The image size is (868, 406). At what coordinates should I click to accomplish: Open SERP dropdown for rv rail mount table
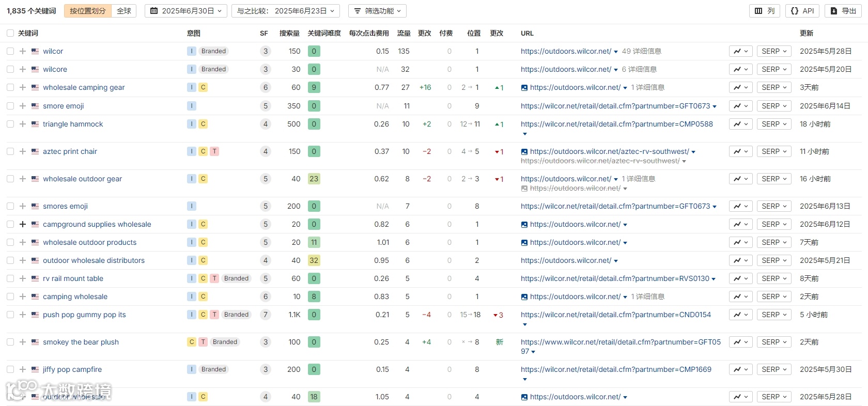point(774,278)
